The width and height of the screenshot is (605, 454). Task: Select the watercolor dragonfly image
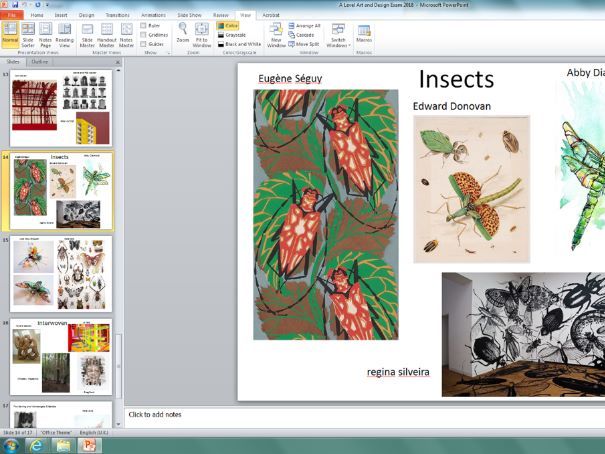point(581,170)
